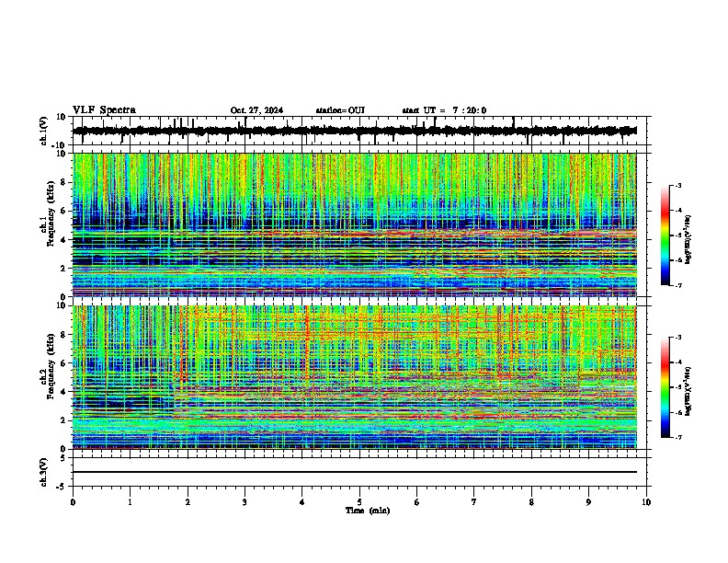Image resolution: width=728 pixels, height=563 pixels.
Task: Click inside the ch.1 voltage waveform panel
Action: pos(359,131)
